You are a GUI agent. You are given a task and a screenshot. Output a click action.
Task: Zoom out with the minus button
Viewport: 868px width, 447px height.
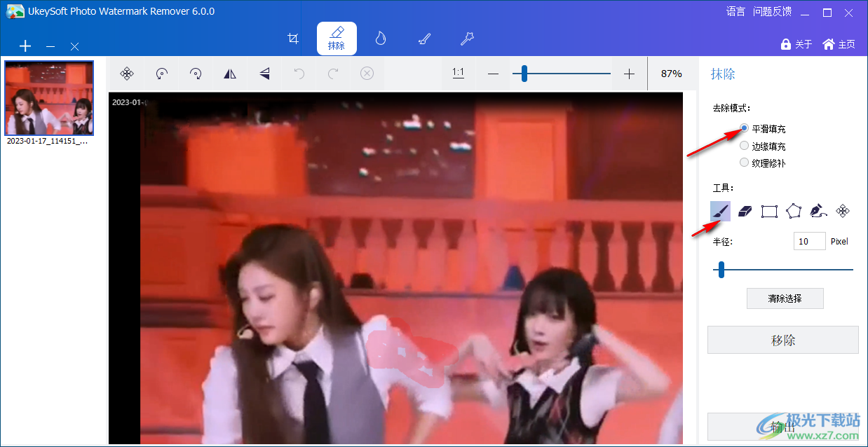click(x=493, y=74)
